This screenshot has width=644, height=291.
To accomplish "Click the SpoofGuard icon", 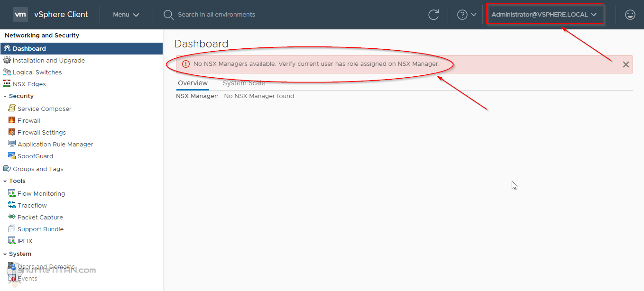I will [12, 156].
